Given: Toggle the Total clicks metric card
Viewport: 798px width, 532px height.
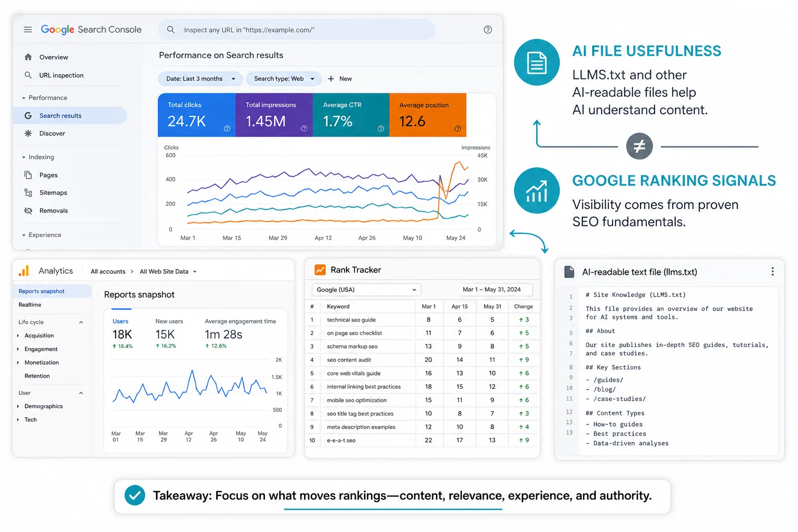Looking at the screenshot, I should [197, 115].
